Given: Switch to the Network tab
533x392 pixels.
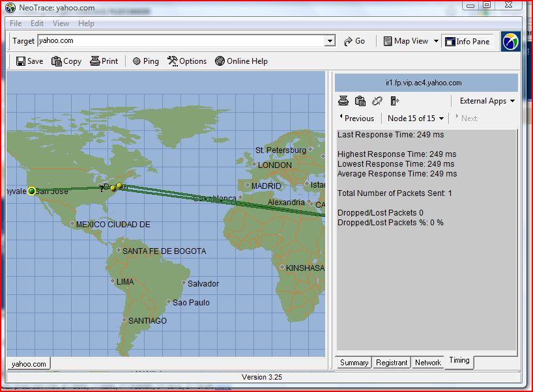Looking at the screenshot, I should click(x=428, y=363).
